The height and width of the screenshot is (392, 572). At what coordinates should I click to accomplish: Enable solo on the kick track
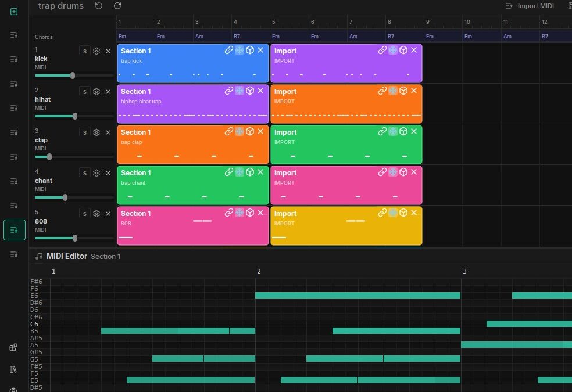(84, 51)
